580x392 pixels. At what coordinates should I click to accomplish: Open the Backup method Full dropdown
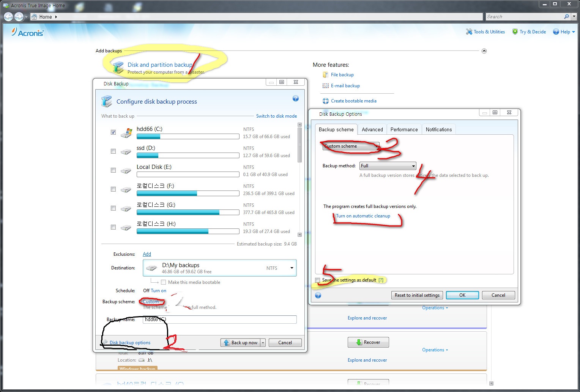388,166
